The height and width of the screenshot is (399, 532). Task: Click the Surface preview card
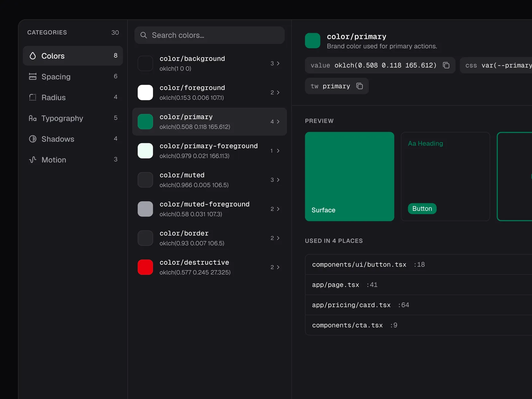point(349,177)
